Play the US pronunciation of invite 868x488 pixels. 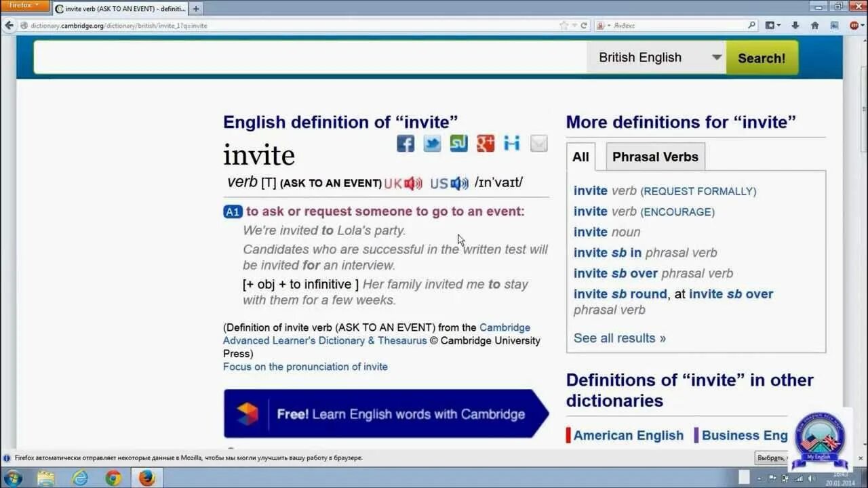point(460,183)
